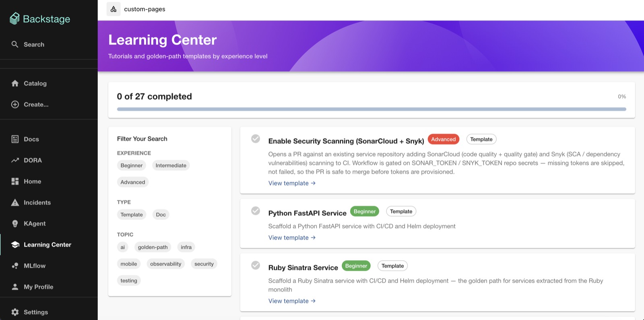
Task: Click the Enable Security Scanning title
Action: [346, 141]
